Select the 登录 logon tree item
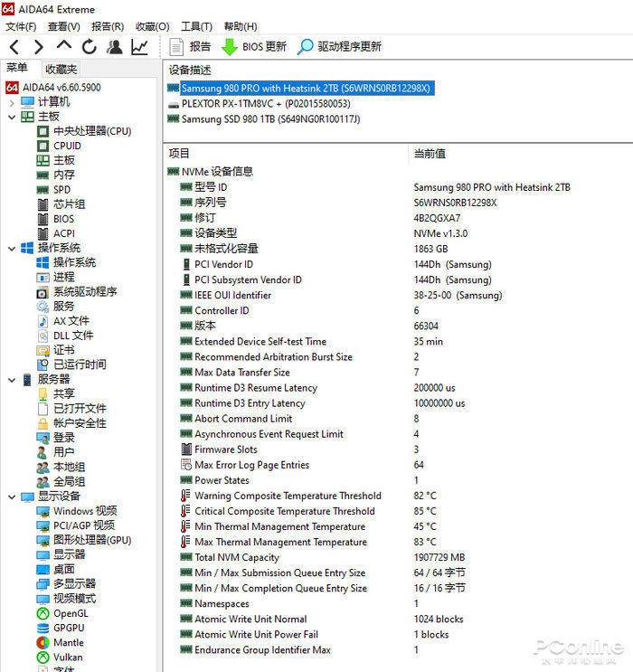 [x=56, y=438]
